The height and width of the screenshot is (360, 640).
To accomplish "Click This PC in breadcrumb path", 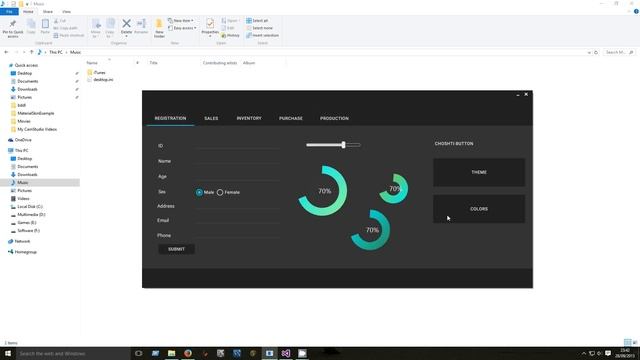I will point(56,52).
